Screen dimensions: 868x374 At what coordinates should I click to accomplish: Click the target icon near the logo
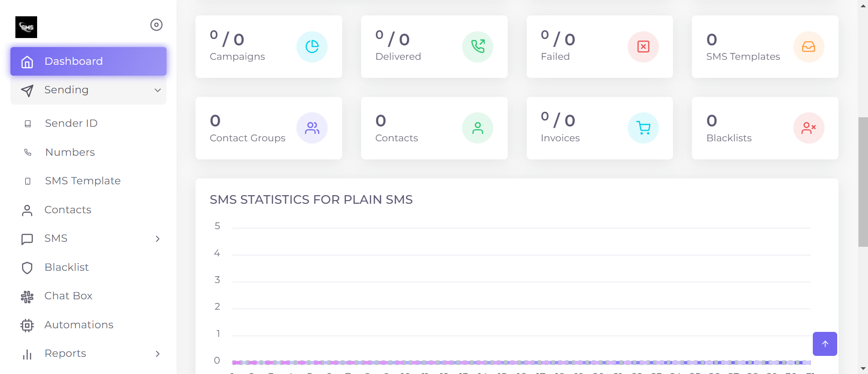tap(156, 25)
